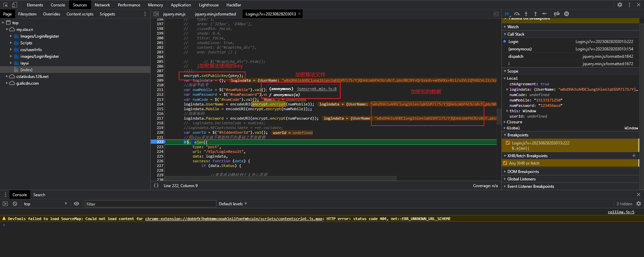The image size is (644, 257).
Task: Click line number 214 gutter
Action: coord(160,104)
